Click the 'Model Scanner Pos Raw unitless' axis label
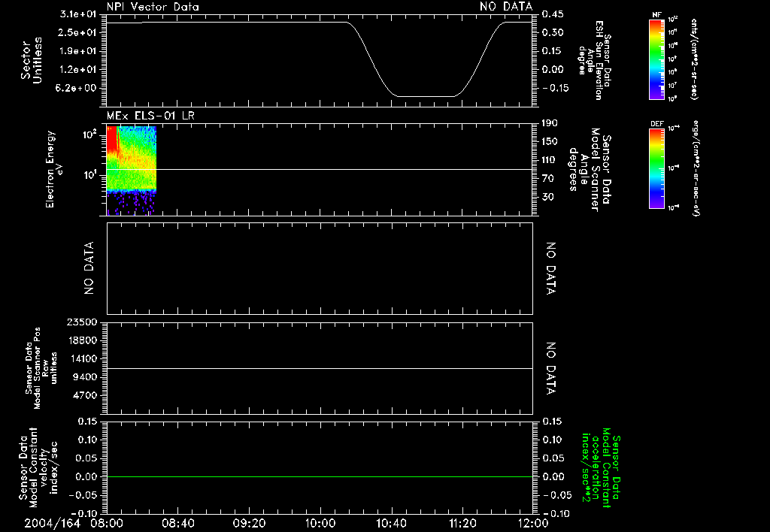The width and height of the screenshot is (770, 532). point(41,369)
